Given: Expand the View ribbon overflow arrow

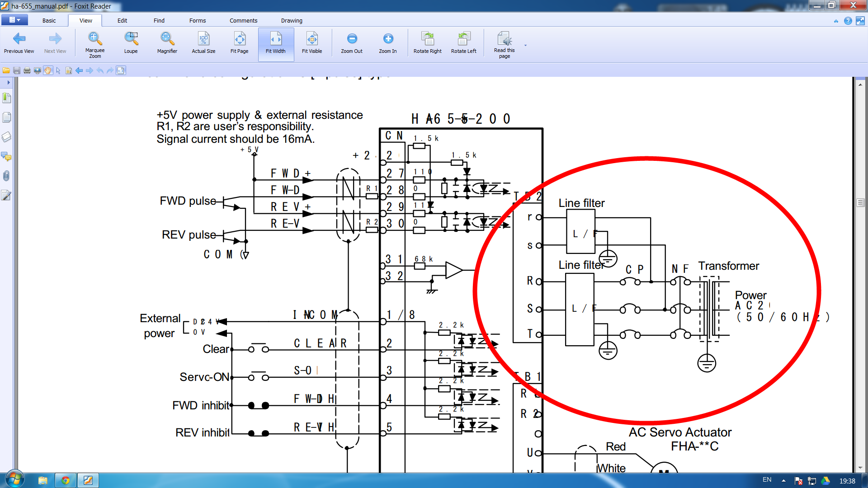Looking at the screenshot, I should pos(525,46).
